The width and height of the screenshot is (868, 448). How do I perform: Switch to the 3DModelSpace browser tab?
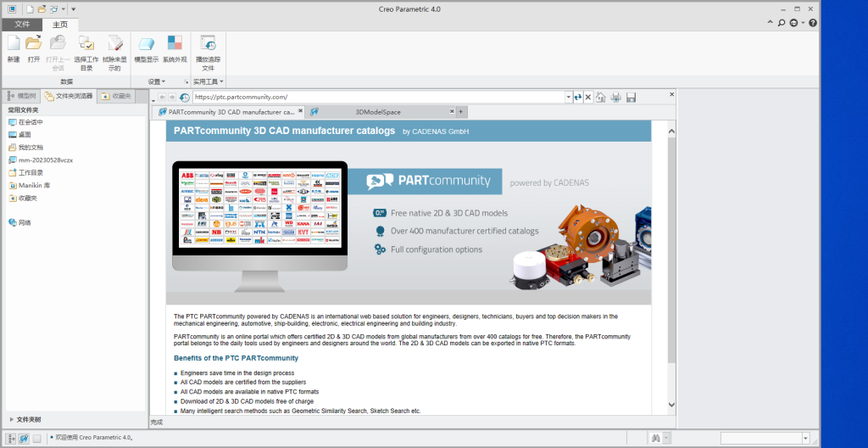tap(378, 112)
